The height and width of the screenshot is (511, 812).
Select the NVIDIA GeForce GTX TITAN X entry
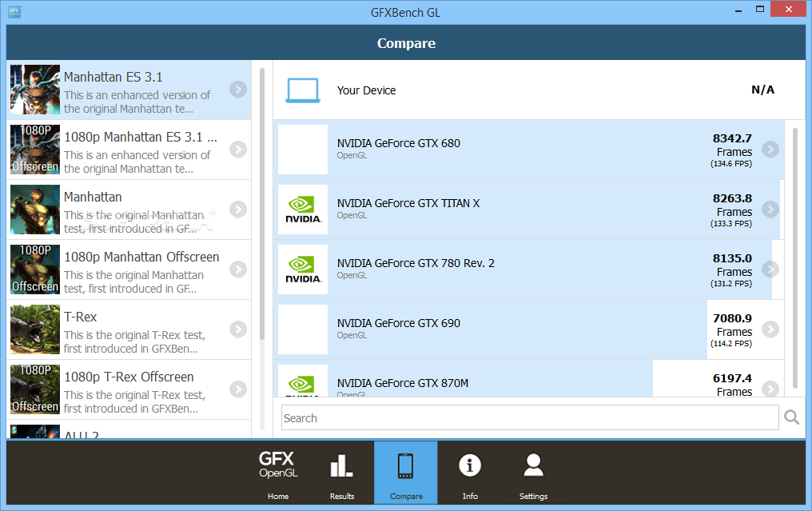tap(529, 210)
